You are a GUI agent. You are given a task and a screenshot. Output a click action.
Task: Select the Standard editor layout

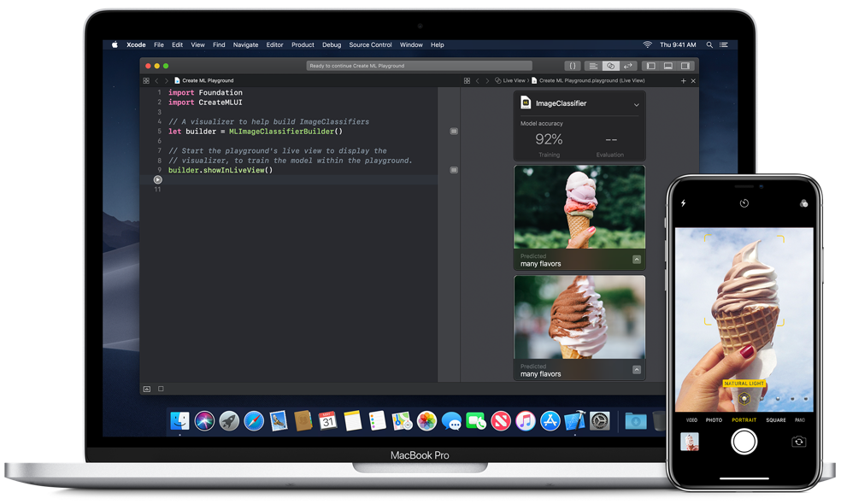592,65
